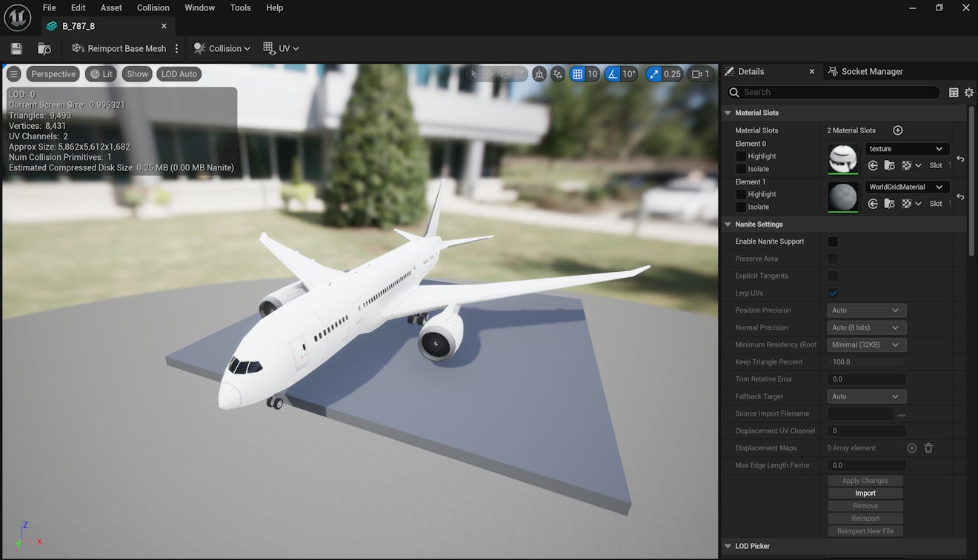
Task: Click the Unreal Engine logo icon
Action: 17,17
